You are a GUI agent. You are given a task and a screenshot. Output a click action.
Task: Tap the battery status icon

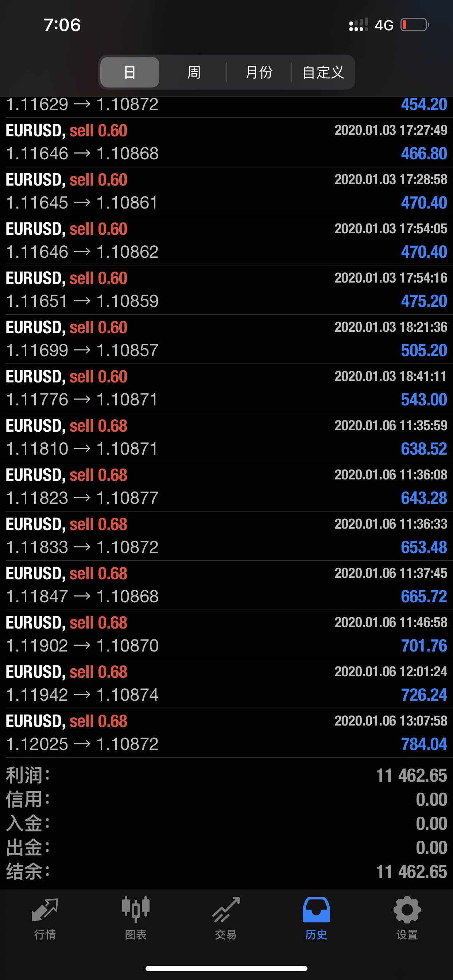click(x=415, y=25)
